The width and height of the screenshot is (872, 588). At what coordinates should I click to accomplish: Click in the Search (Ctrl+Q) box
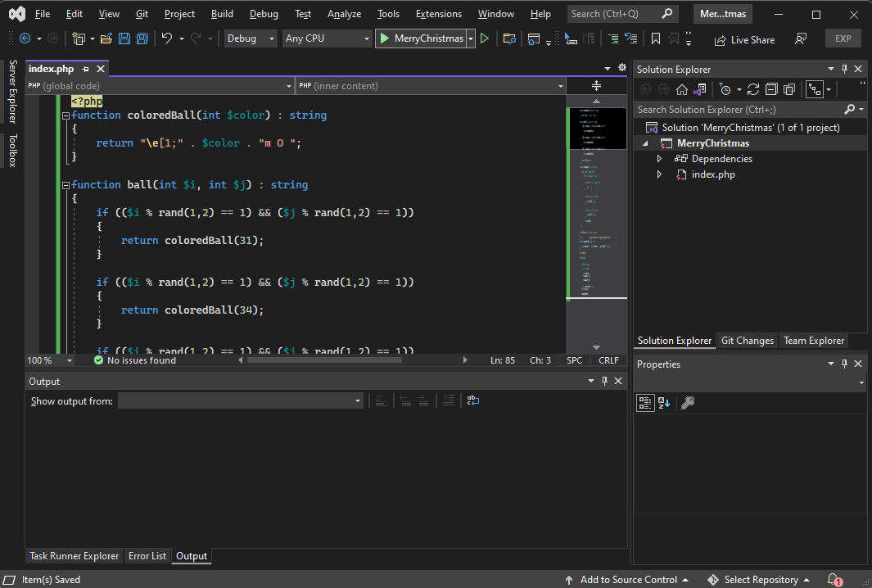click(621, 14)
